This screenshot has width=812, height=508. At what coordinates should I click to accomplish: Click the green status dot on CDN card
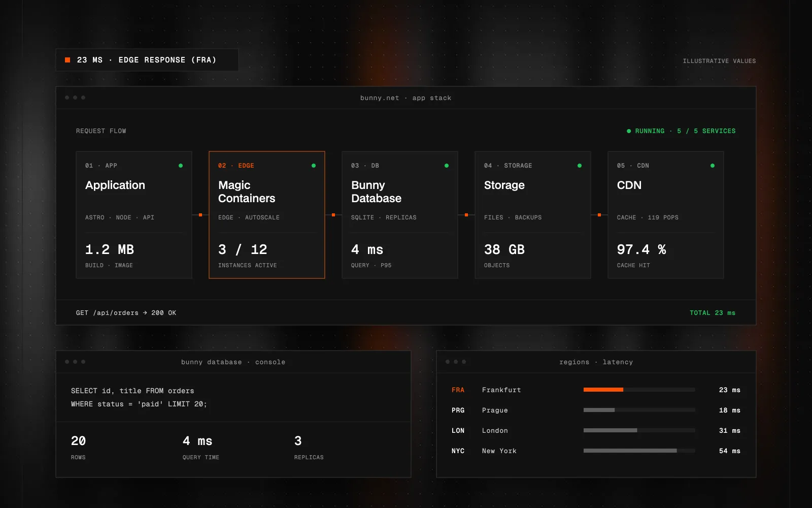(713, 166)
